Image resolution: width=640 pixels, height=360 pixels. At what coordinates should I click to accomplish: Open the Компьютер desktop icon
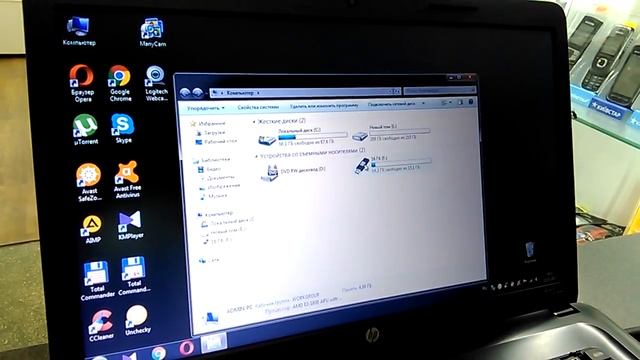(79, 31)
